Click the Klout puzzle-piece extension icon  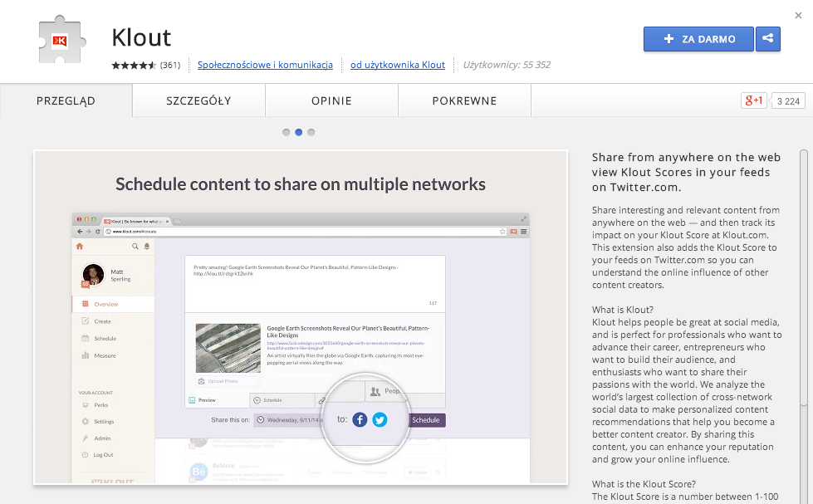tap(61, 40)
